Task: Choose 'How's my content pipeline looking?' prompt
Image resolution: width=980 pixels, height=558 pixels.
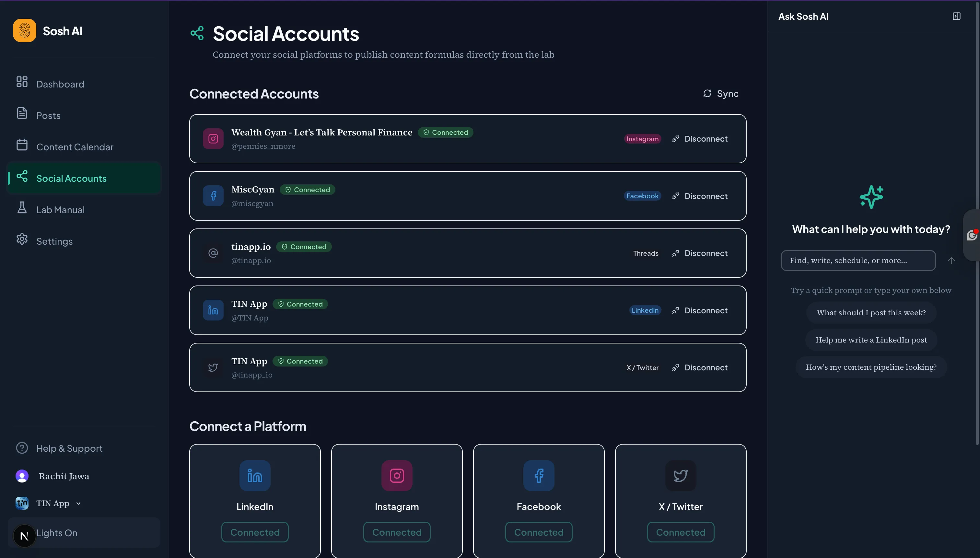Action: coord(871,367)
